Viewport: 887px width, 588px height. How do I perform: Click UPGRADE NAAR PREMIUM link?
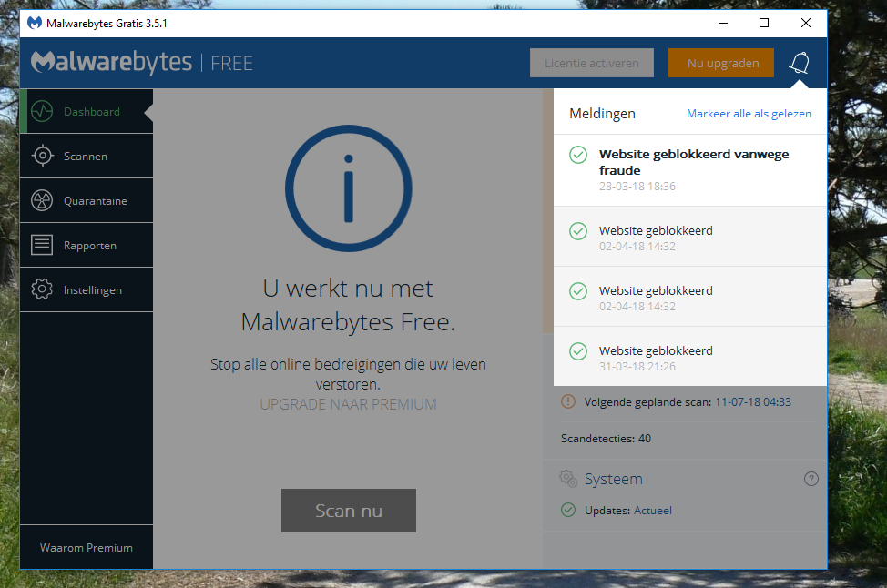349,404
